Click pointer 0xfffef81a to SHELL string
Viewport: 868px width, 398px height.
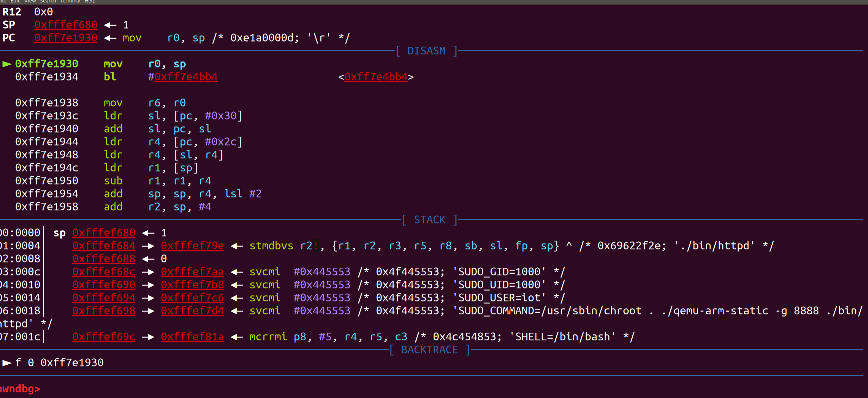(x=192, y=337)
